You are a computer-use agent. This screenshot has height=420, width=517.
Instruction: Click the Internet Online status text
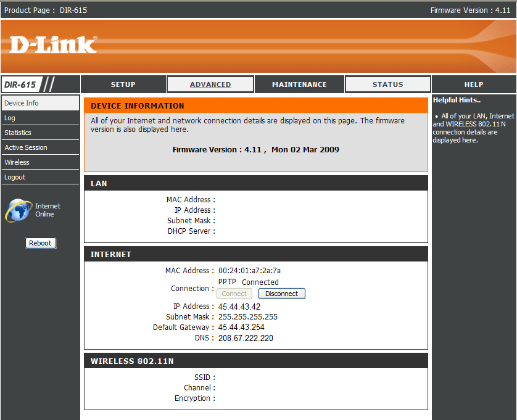[48, 210]
